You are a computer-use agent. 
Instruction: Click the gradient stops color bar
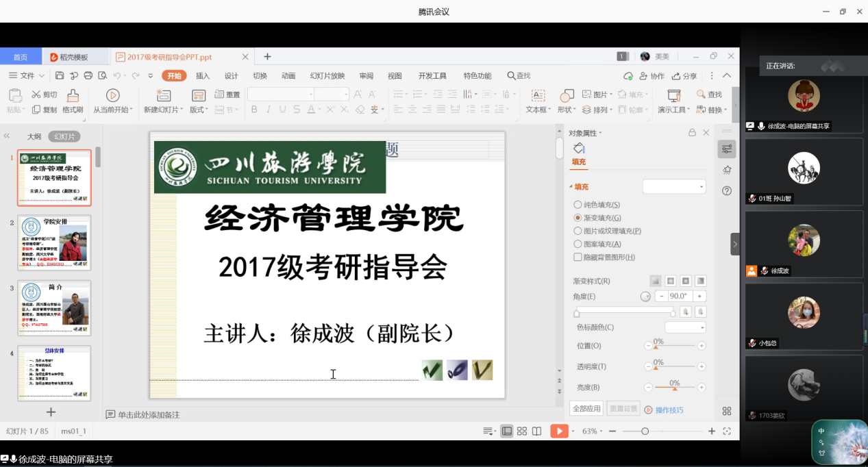click(624, 311)
